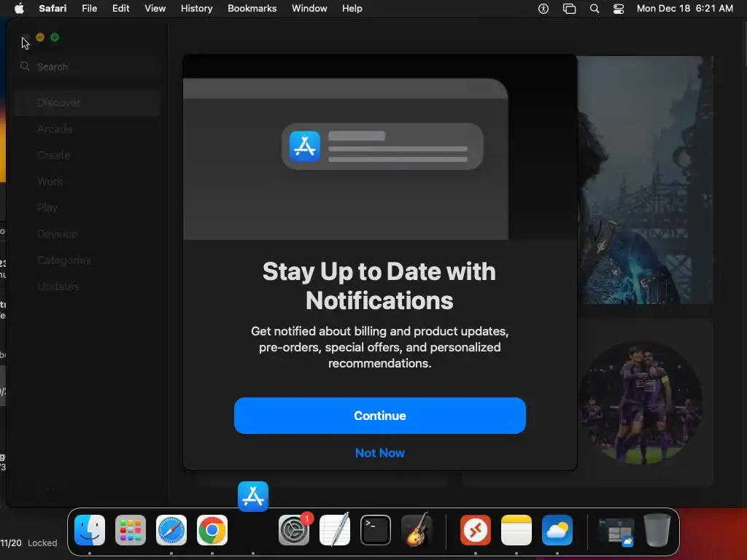Open Notes from the Dock

[516, 530]
